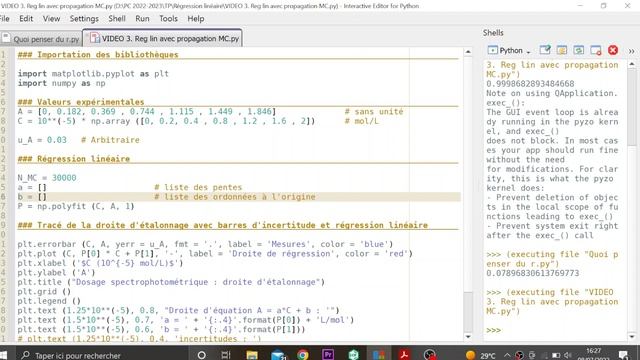Click the shell prompt '>>>' at bottom
The height and width of the screenshot is (360, 640).
tap(493, 330)
